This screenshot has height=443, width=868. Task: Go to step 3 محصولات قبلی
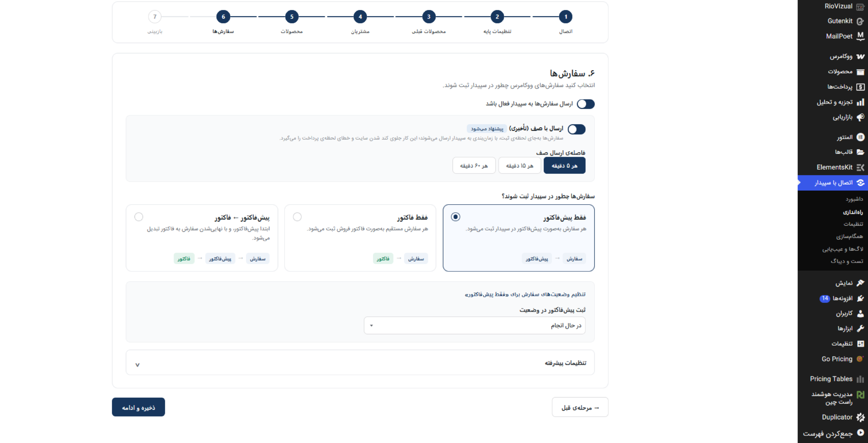point(429,17)
